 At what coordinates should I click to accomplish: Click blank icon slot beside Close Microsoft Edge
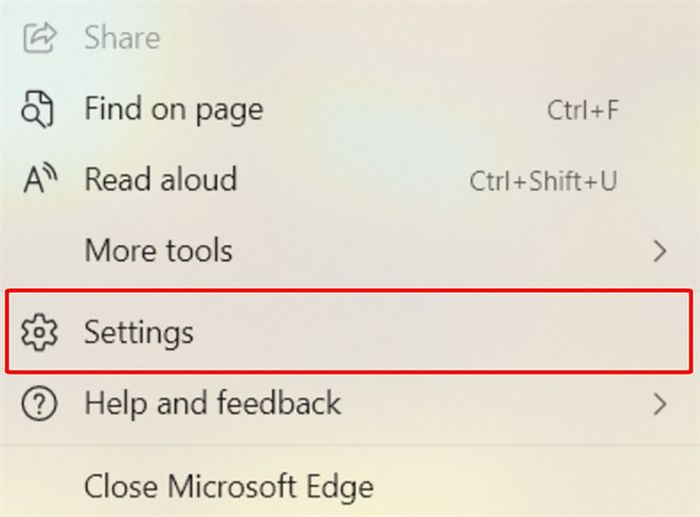tap(39, 487)
